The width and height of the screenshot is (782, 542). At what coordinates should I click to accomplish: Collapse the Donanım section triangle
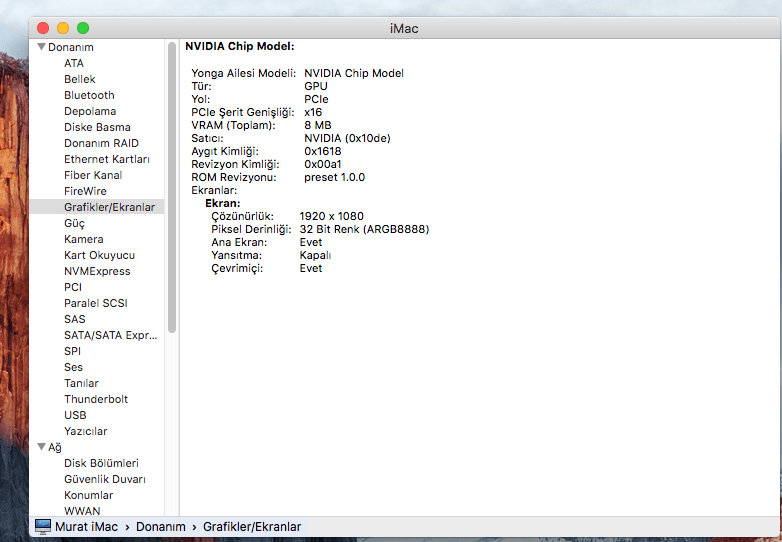pos(42,47)
